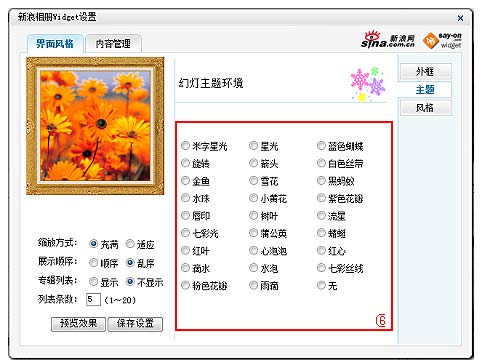The image size is (482, 362).
Task: Click the 缩放方式 label
Action: pyautogui.click(x=57, y=243)
